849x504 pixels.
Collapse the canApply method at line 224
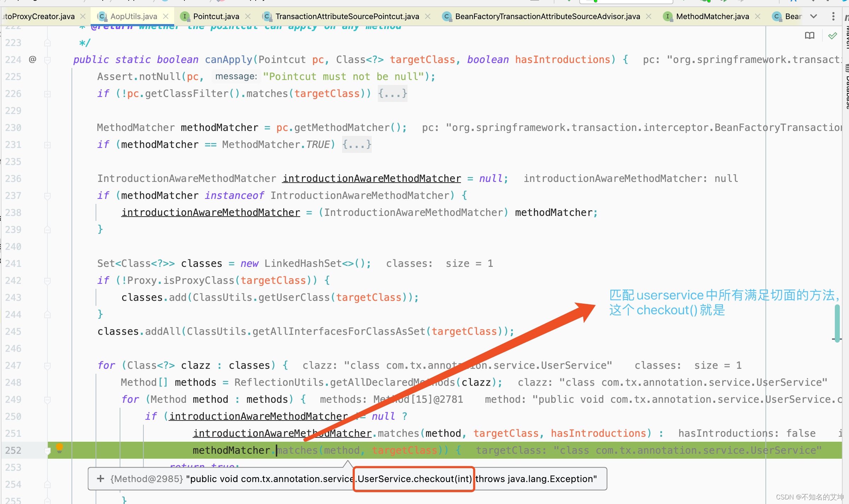click(x=47, y=60)
